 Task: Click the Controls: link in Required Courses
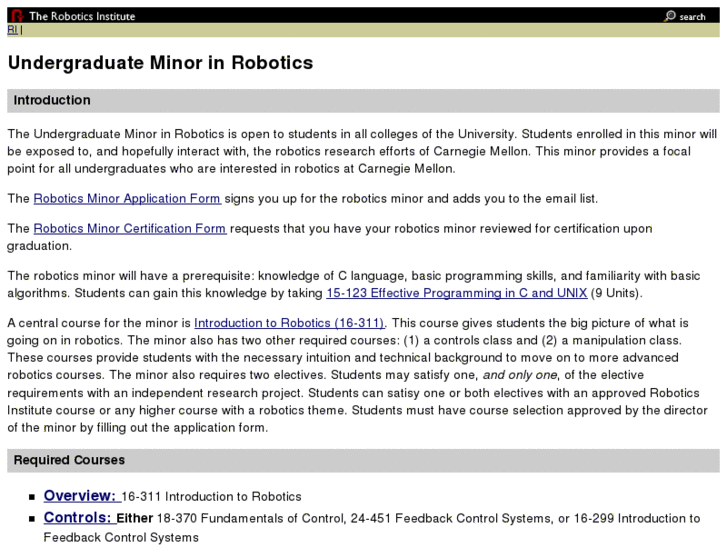pyautogui.click(x=80, y=518)
